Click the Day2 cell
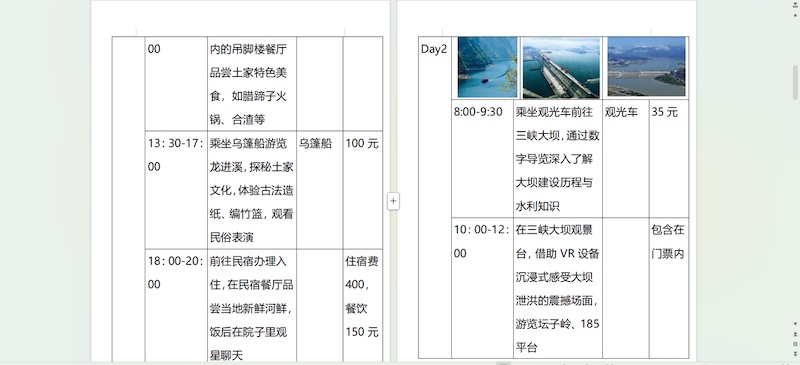The height and width of the screenshot is (365, 800). pos(435,197)
